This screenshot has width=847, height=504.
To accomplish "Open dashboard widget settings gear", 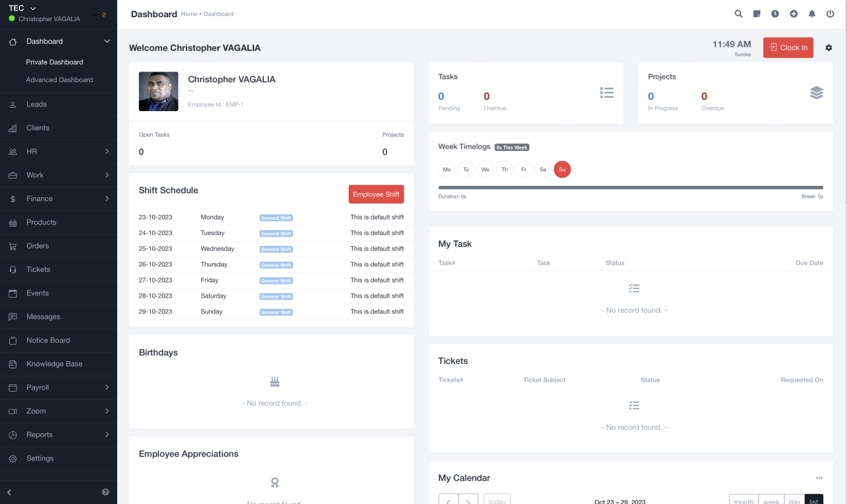I will tap(828, 48).
